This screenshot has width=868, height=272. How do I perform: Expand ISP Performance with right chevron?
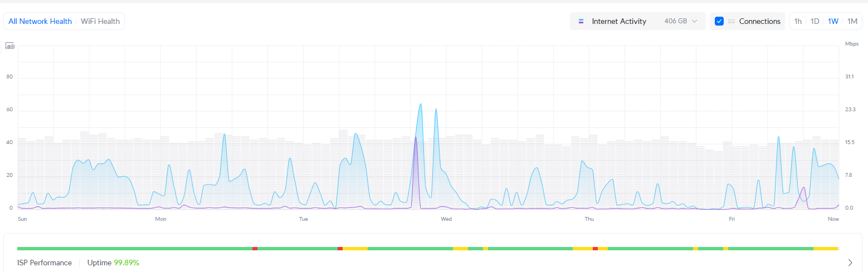click(850, 263)
